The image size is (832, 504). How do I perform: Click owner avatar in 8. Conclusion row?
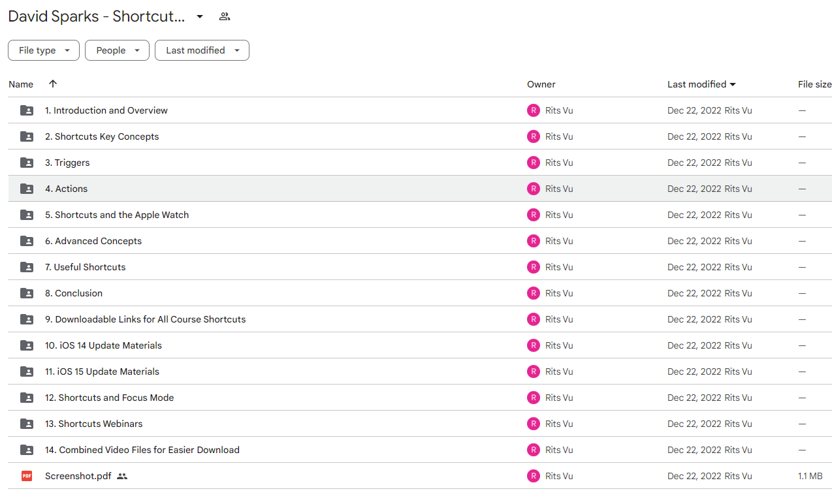coord(534,293)
